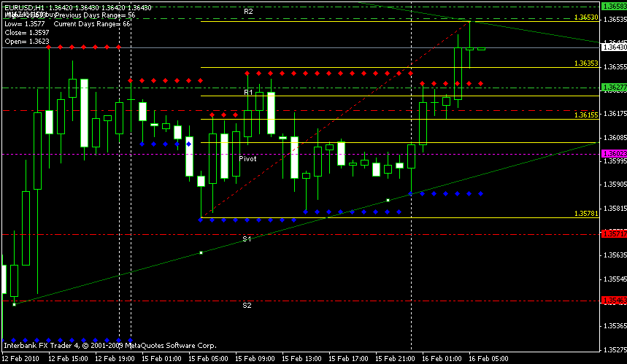Select the 'Previous Days Range= 56' label
This screenshot has width=627, height=364.
click(95, 15)
